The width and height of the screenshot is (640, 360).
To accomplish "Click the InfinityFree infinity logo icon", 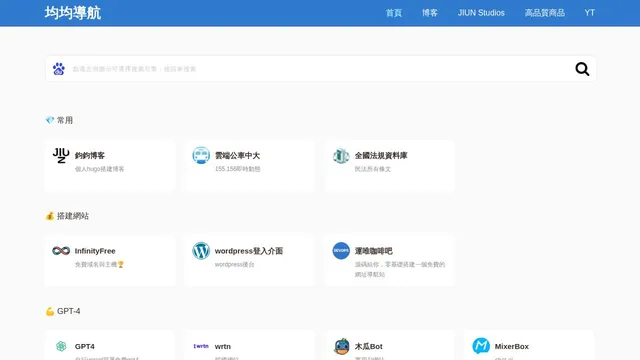I will (61, 251).
